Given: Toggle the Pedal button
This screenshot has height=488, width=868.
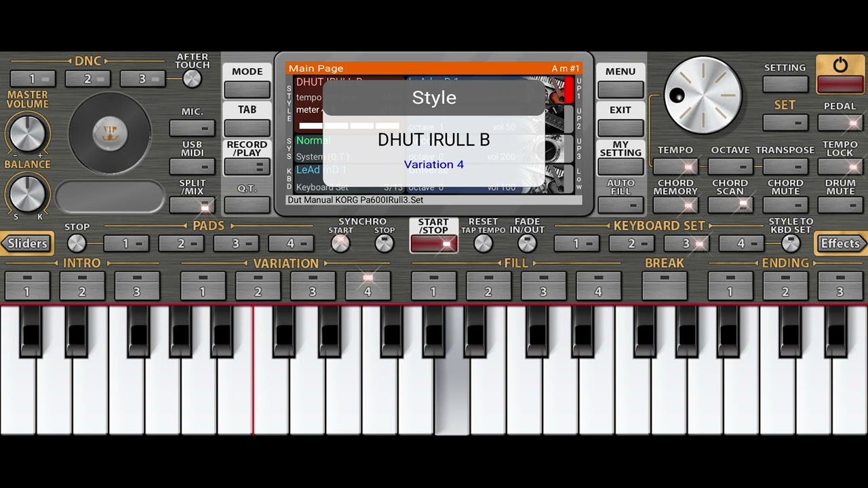Looking at the screenshot, I should [840, 123].
